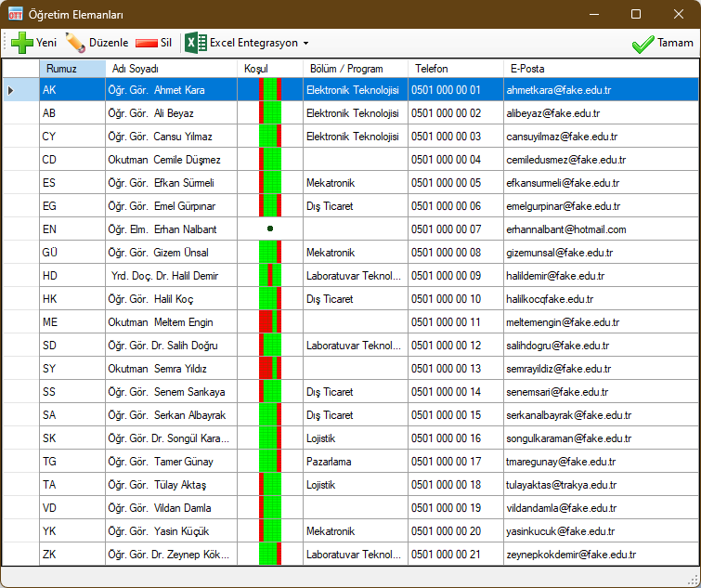Select phone cell 0501 000 00 13
This screenshot has width=701, height=588.
[x=446, y=369]
